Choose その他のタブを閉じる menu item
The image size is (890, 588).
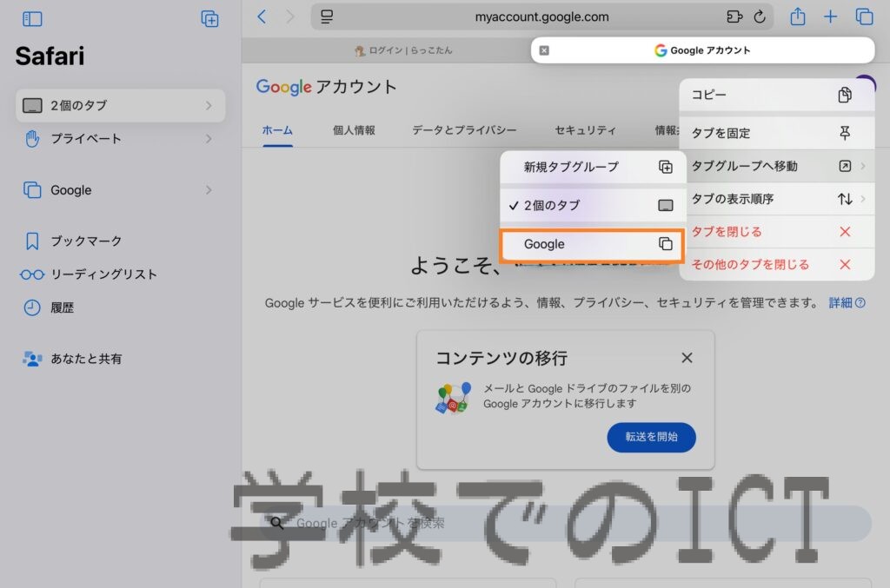[776, 264]
